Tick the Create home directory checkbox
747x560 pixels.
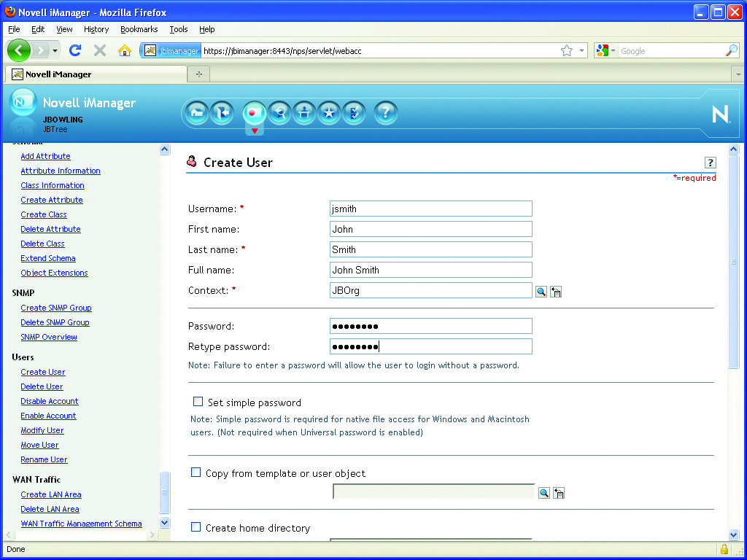click(196, 527)
